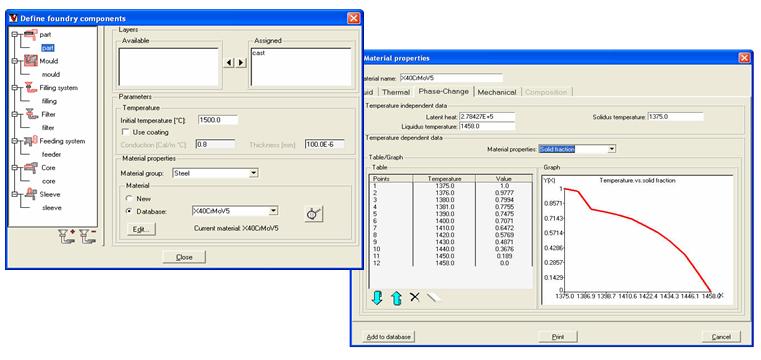Select the Database material radio button
The image size is (761, 360).
[129, 211]
